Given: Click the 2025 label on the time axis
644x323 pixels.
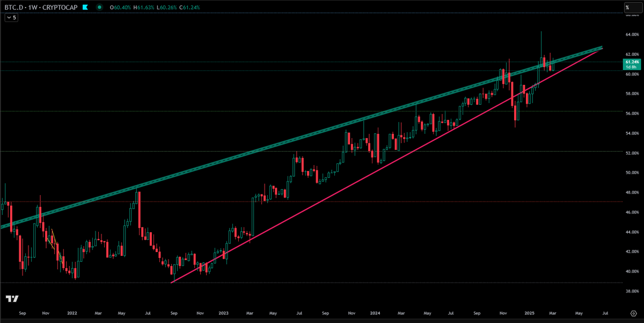Looking at the screenshot, I should 530,312.
